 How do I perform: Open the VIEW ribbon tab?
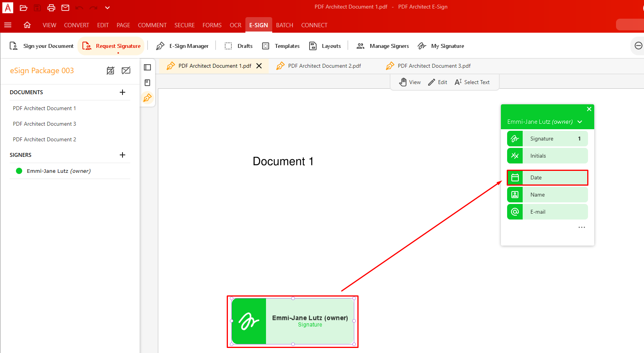tap(49, 25)
